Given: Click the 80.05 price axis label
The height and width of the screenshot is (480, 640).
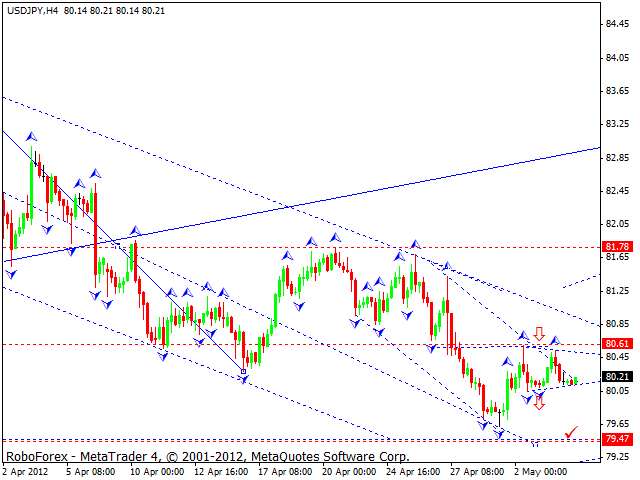Looking at the screenshot, I should click(617, 391).
